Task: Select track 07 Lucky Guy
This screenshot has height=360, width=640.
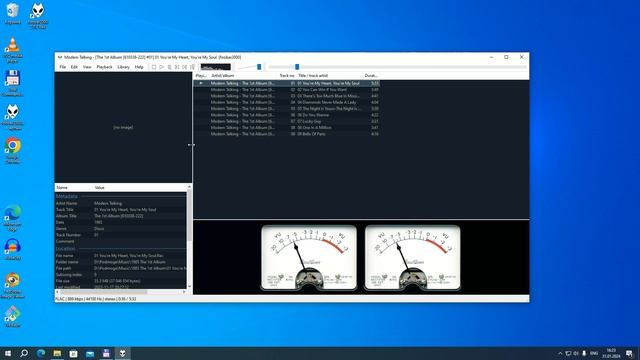Action: [x=287, y=121]
